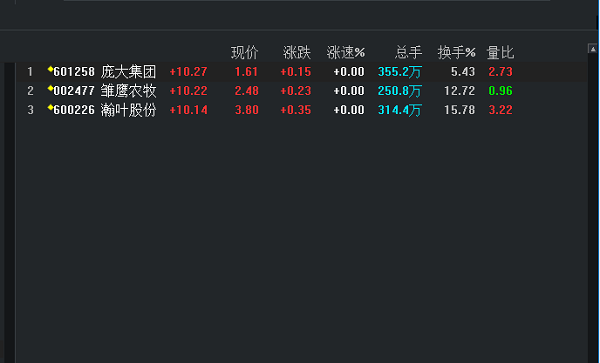
Task: Click the current price 3.80
Action: [246, 110]
